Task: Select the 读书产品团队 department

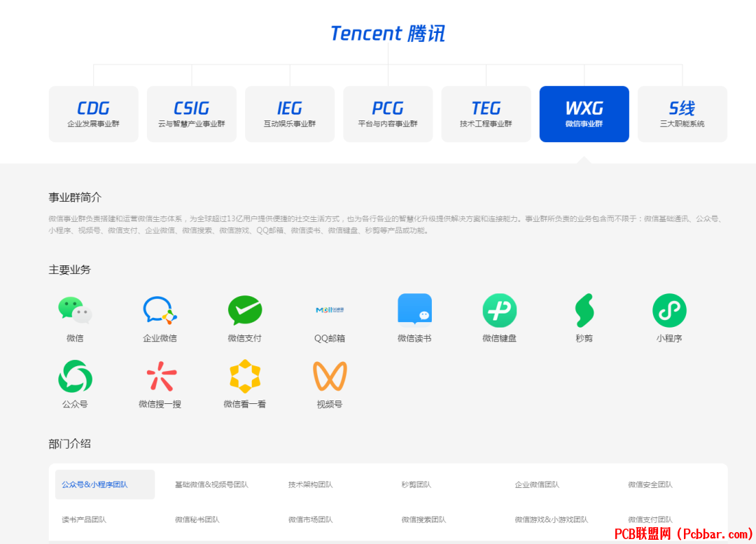Action: [x=84, y=520]
